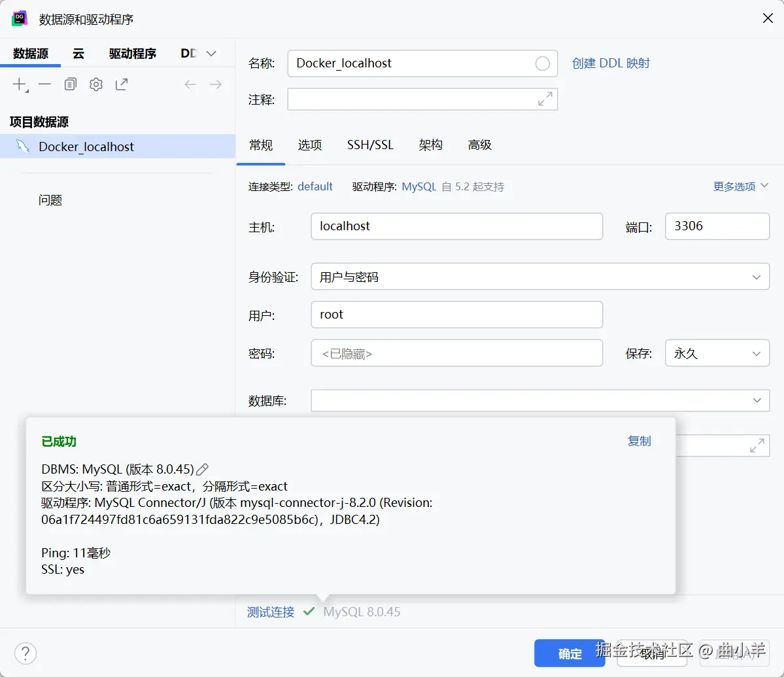Click the DataGrip app logo icon
784x677 pixels.
(x=20, y=19)
